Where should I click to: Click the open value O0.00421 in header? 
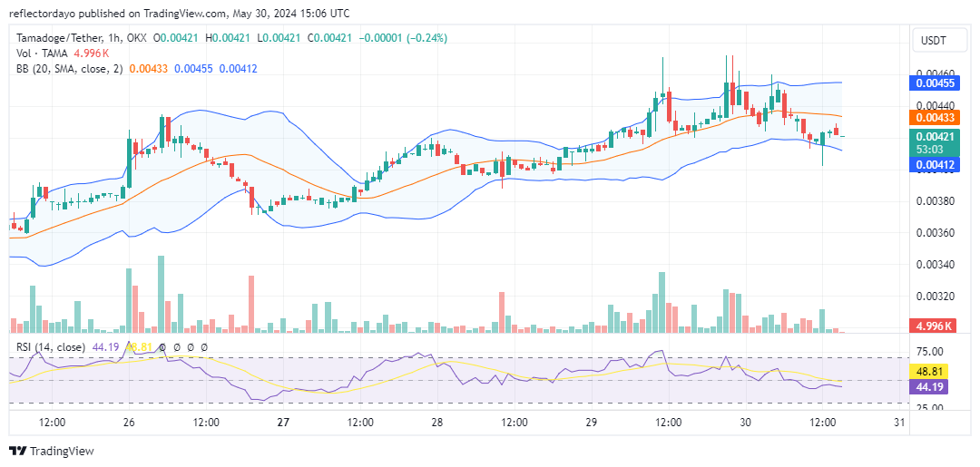click(176, 38)
